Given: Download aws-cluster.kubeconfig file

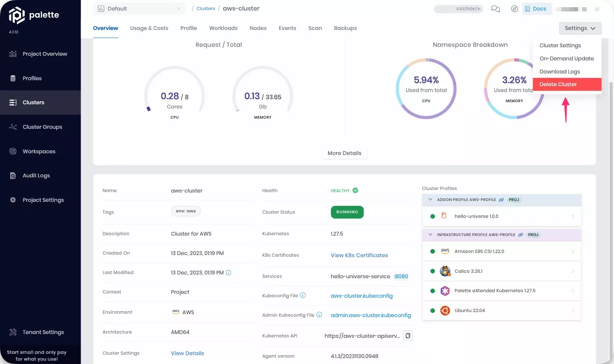Looking at the screenshot, I should click(x=362, y=296).
